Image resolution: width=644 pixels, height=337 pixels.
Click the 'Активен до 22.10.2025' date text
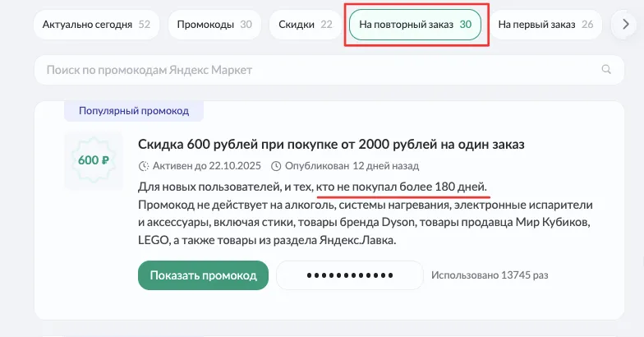209,165
